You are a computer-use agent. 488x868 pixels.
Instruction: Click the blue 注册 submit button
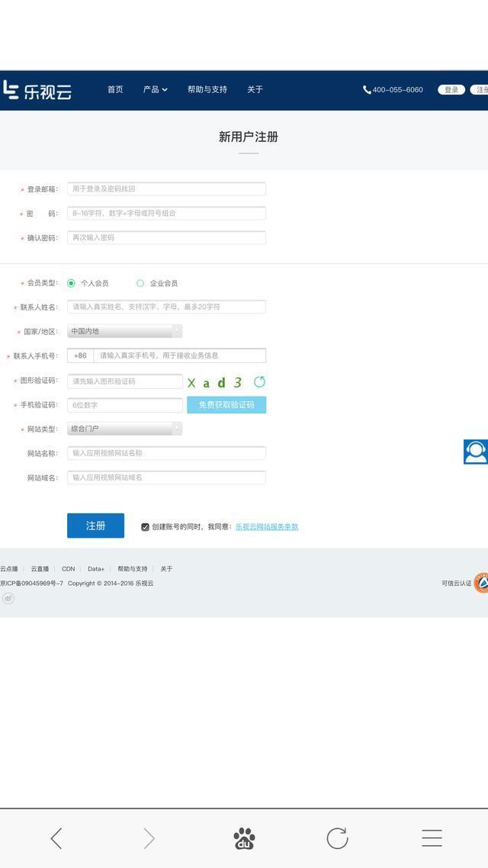tap(96, 526)
